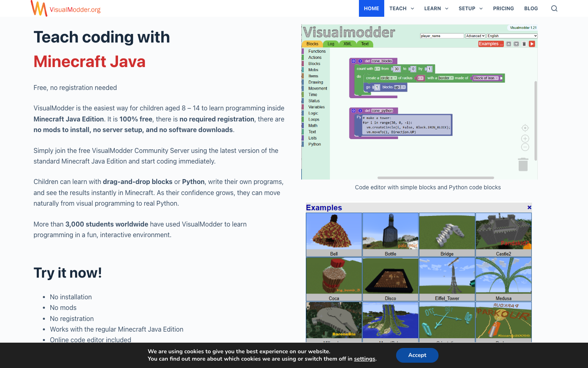Click the red Examples button
Viewport: 588px width, 368px height.
coord(491,44)
